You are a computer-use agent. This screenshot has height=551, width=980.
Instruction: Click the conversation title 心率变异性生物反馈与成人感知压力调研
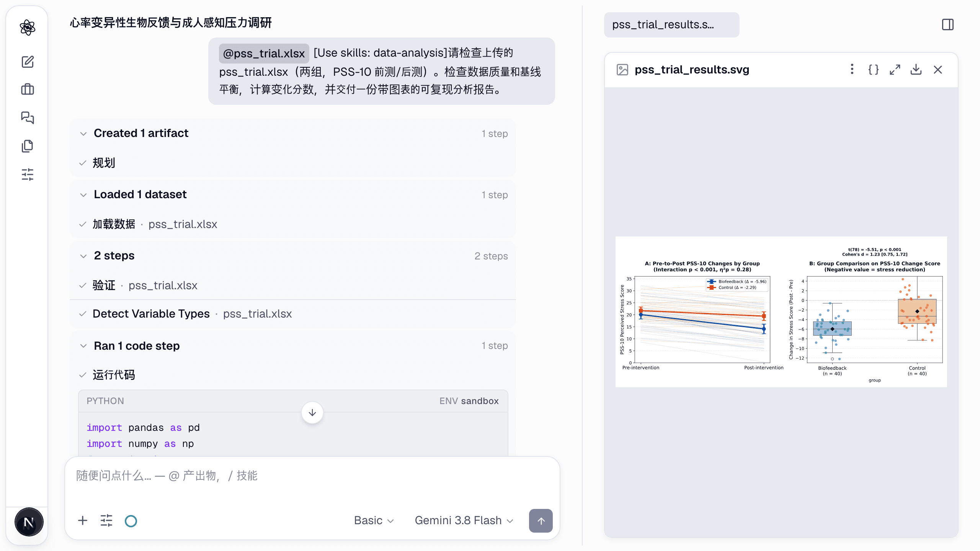(171, 23)
